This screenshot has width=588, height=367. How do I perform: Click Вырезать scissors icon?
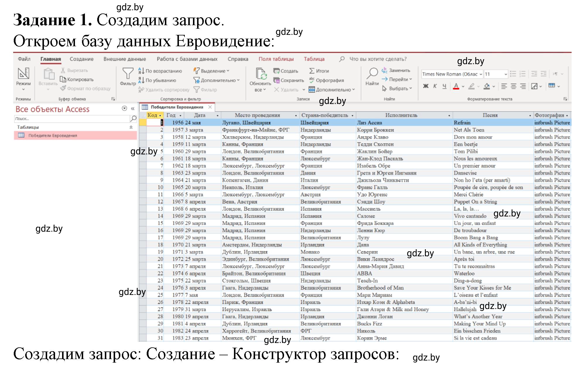point(63,70)
